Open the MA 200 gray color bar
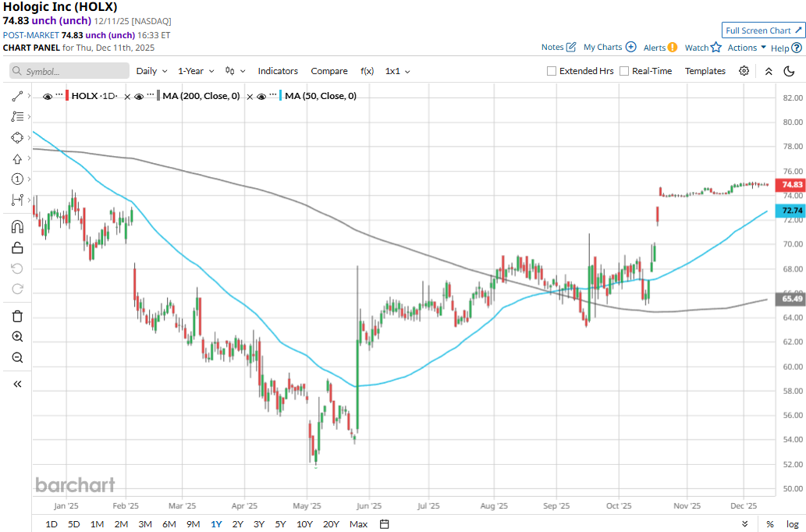Viewport: 806px width, 532px height. [x=158, y=96]
